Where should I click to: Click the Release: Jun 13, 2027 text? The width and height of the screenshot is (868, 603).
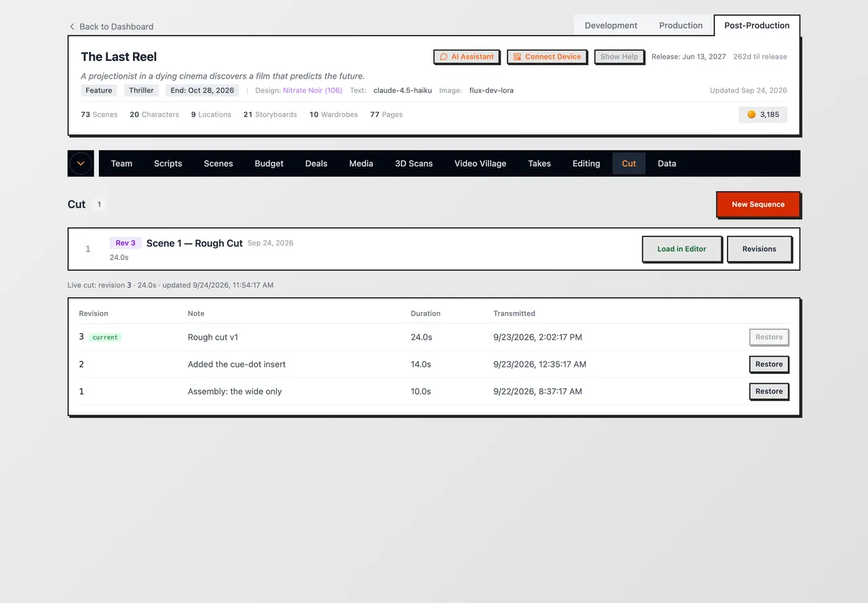pos(689,57)
